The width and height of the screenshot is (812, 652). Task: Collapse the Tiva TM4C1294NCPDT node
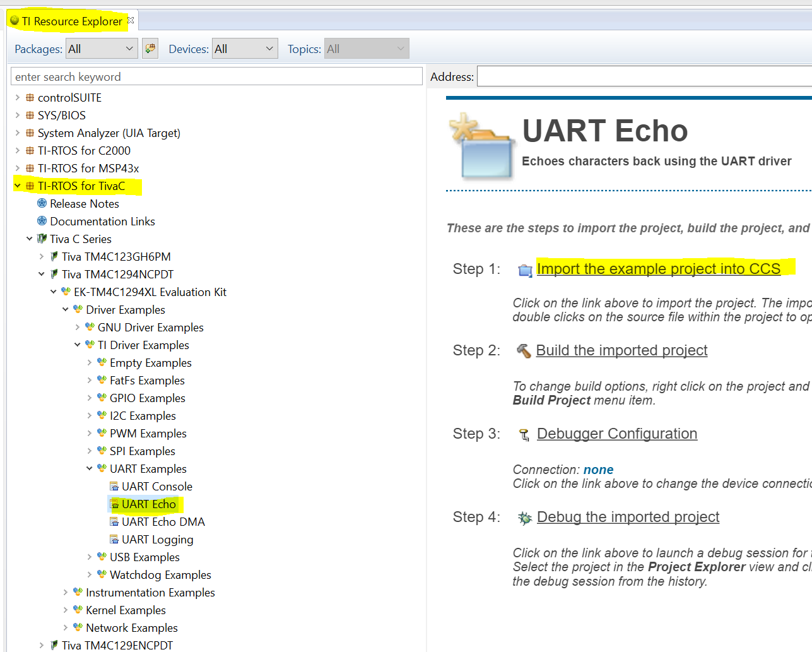(x=42, y=274)
